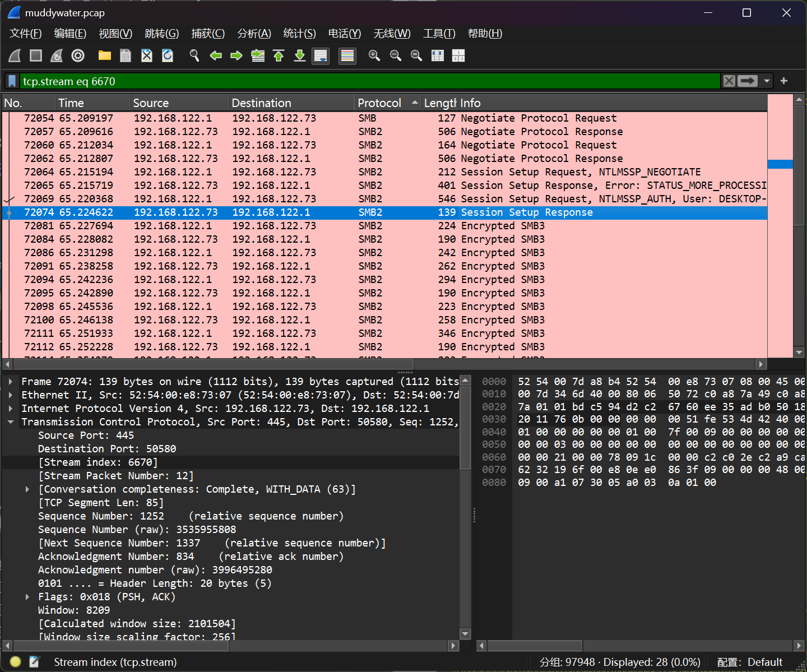
Task: Expand Internet Protocol Version 4 node
Action: coord(11,409)
